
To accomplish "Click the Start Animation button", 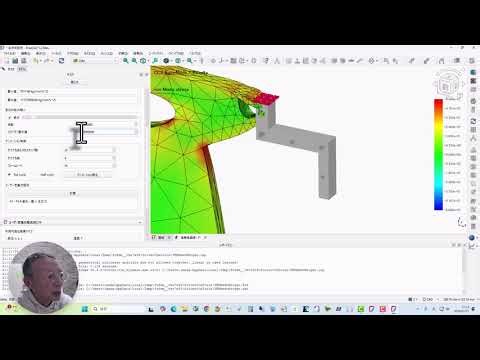I will (87, 175).
